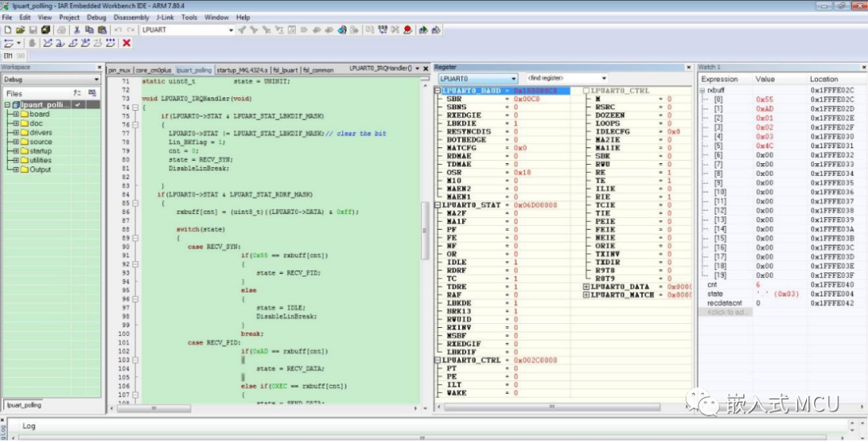
Task: Collapse the rxbuff watch entry
Action: click(x=702, y=90)
